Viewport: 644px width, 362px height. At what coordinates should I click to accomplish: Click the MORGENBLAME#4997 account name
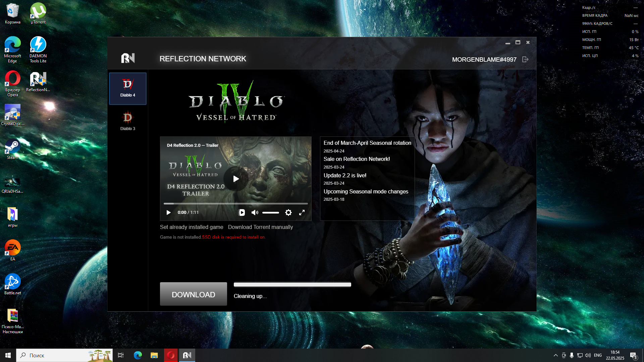point(484,59)
